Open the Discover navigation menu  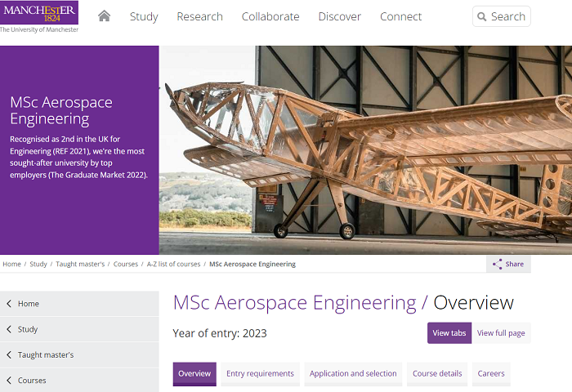coord(339,16)
